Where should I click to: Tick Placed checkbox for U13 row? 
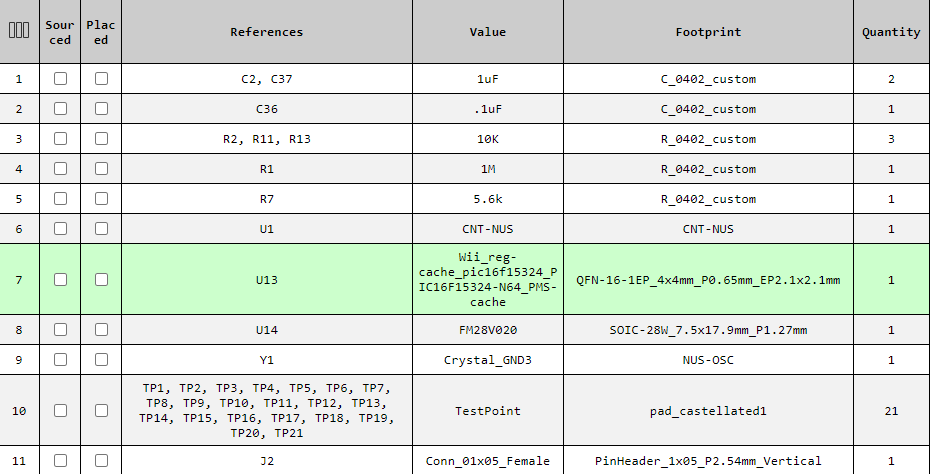click(x=101, y=279)
